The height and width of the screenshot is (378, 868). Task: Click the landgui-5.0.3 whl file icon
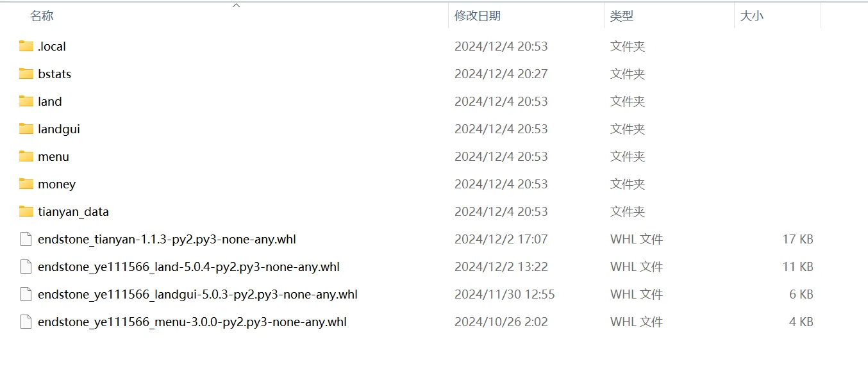[x=26, y=294]
